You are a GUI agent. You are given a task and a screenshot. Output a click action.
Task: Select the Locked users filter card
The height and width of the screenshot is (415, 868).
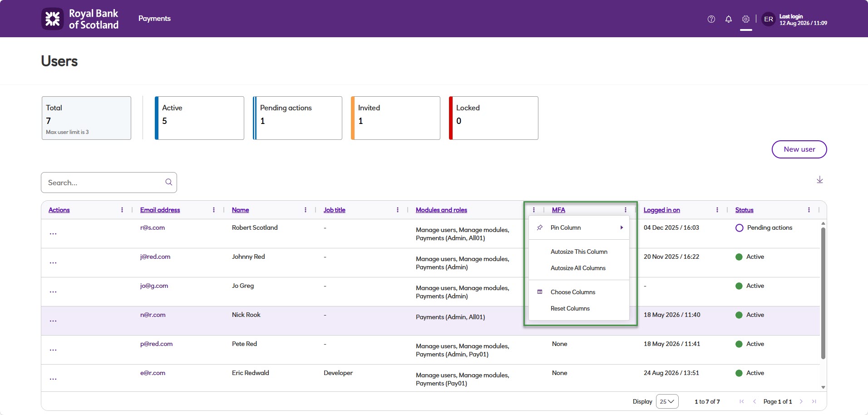(x=493, y=118)
